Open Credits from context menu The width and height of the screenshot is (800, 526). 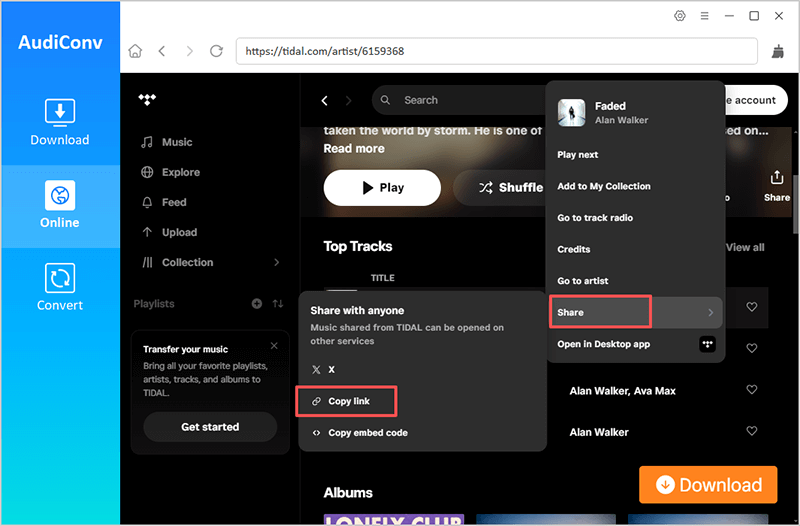[x=573, y=249]
